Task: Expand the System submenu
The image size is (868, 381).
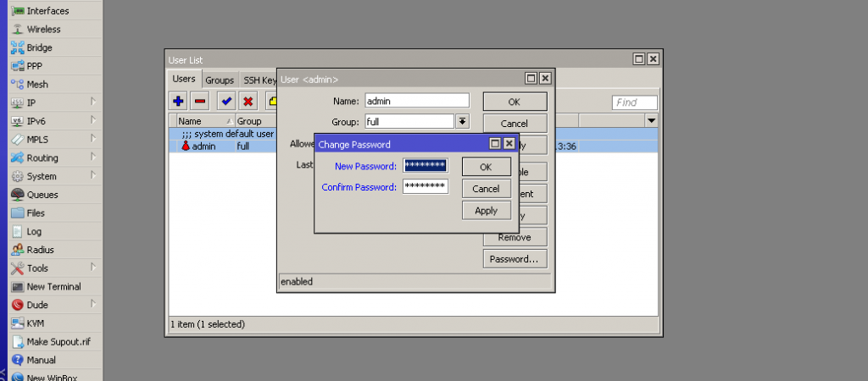Action: [x=42, y=177]
